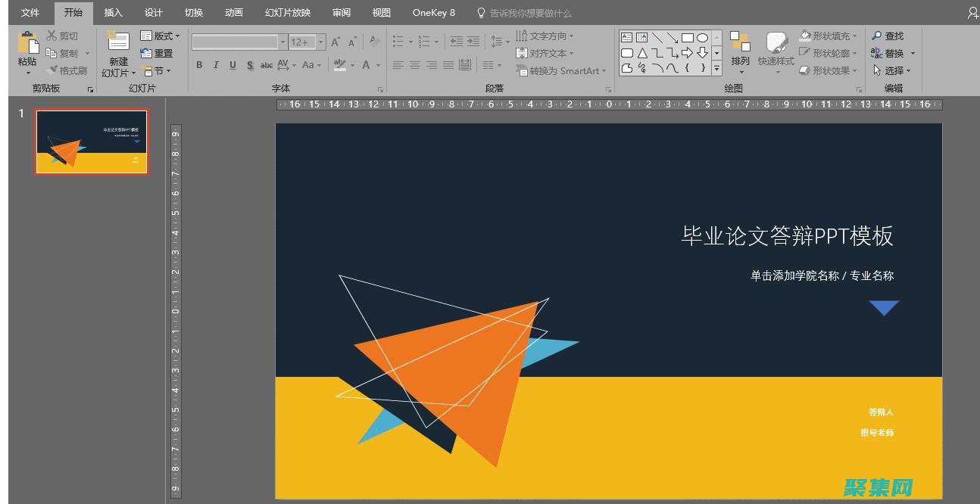Select the rectangle shape in shapes gallery
The width and height of the screenshot is (980, 504).
(x=687, y=37)
